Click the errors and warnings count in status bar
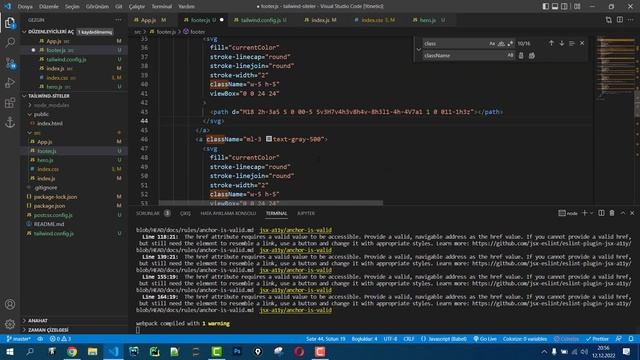Image resolution: width=640 pixels, height=360 pixels. (60, 339)
